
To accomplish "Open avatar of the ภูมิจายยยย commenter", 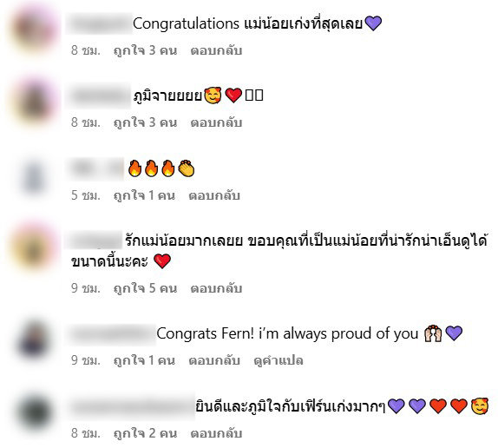I will tap(35, 101).
